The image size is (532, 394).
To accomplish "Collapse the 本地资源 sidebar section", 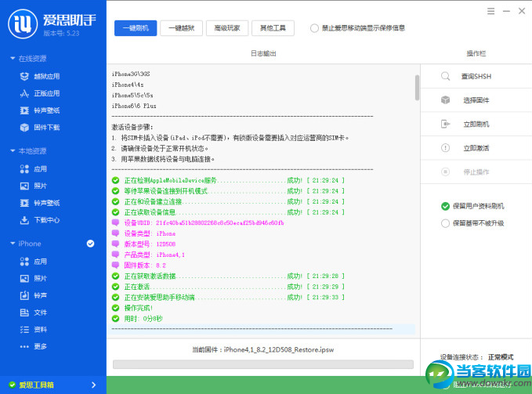I will [x=12, y=151].
